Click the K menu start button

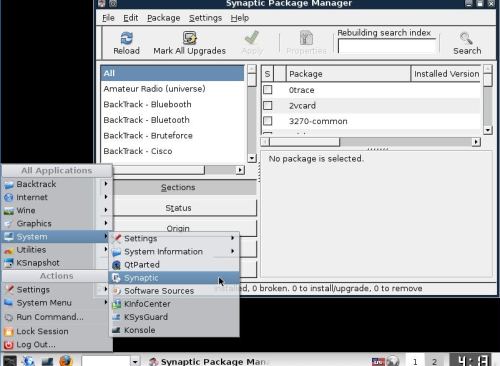tap(10, 361)
